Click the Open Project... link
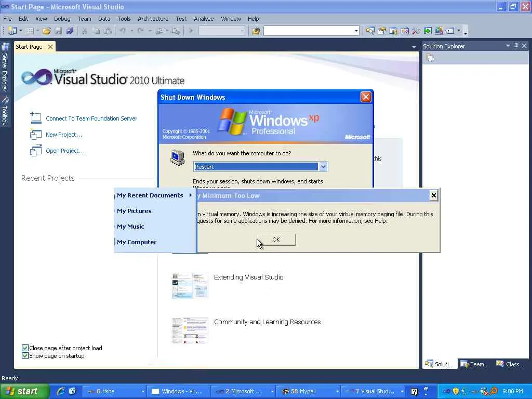Screen dimensions: 532x399 [x=65, y=151]
